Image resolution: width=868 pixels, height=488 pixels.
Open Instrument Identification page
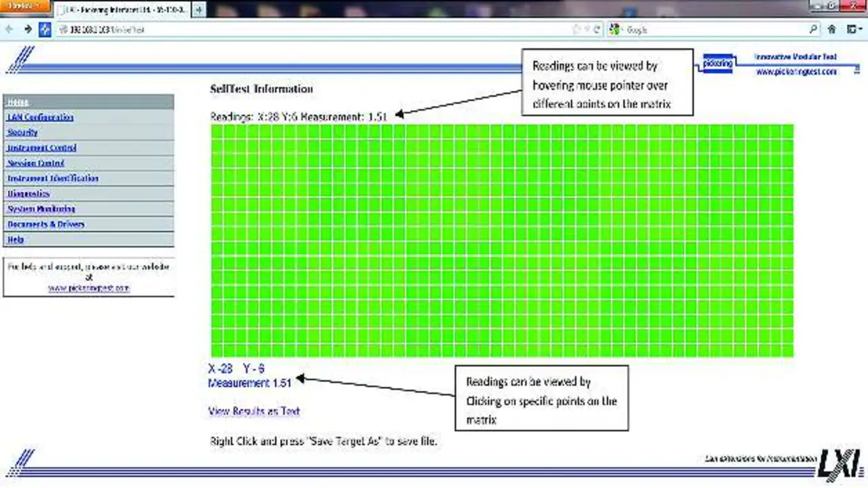pos(53,179)
